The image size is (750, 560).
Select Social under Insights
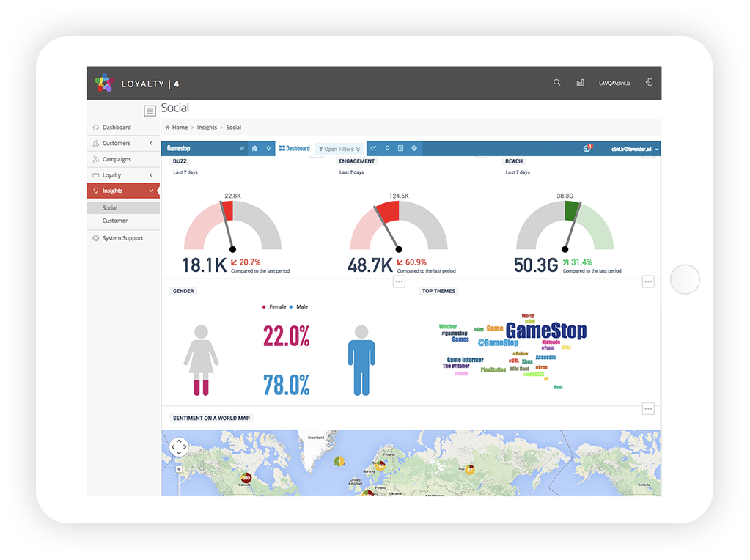pos(123,207)
